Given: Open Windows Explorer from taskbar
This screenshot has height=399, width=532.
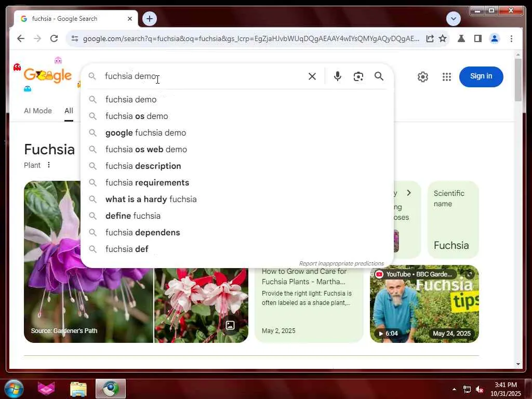Looking at the screenshot, I should point(78,389).
